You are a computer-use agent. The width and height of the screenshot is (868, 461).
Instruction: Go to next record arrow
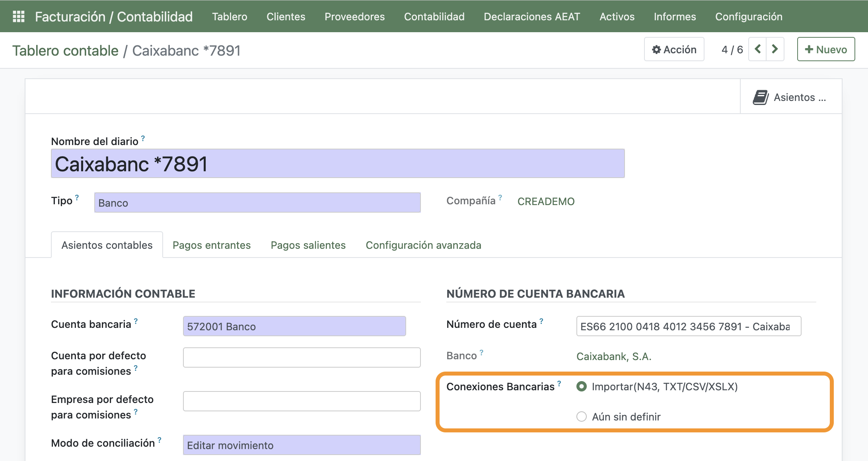coord(775,49)
